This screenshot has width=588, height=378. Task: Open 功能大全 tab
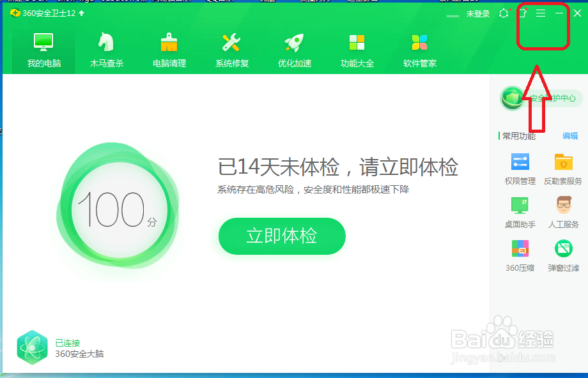pyautogui.click(x=357, y=50)
